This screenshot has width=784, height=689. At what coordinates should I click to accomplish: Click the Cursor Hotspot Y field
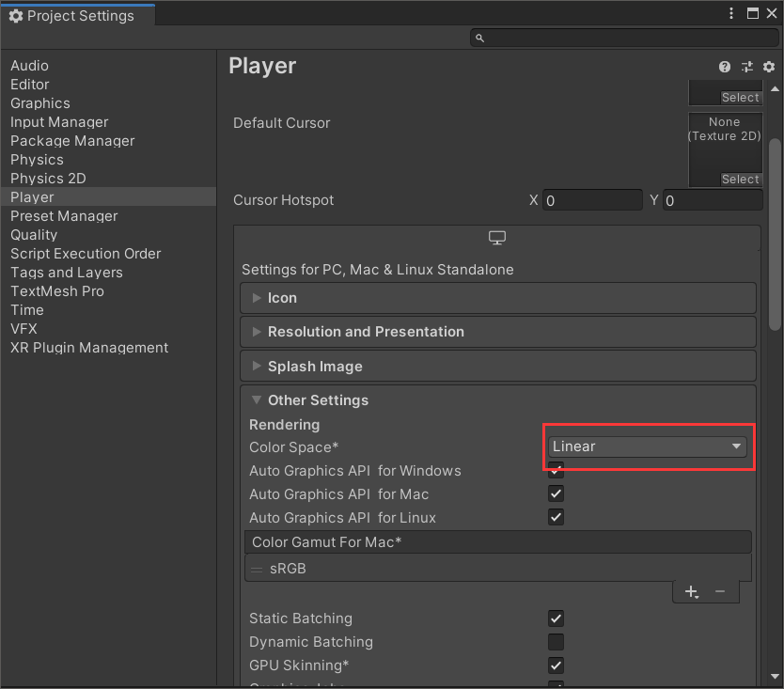pyautogui.click(x=713, y=200)
